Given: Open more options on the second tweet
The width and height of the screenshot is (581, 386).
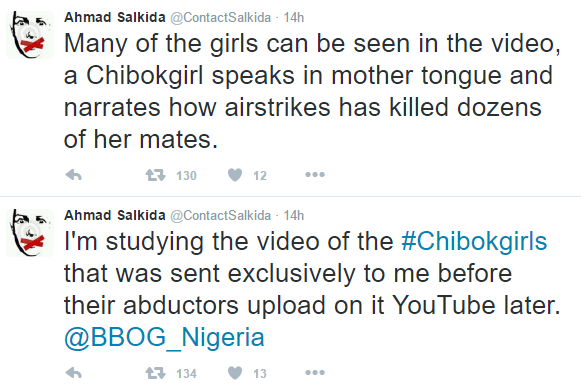Looking at the screenshot, I should (x=315, y=373).
